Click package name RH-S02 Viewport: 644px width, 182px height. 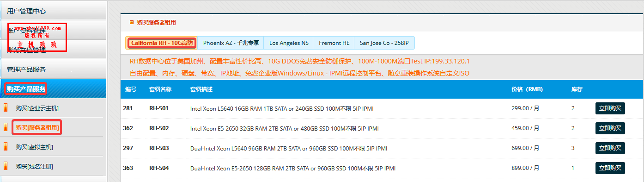pyautogui.click(x=159, y=128)
